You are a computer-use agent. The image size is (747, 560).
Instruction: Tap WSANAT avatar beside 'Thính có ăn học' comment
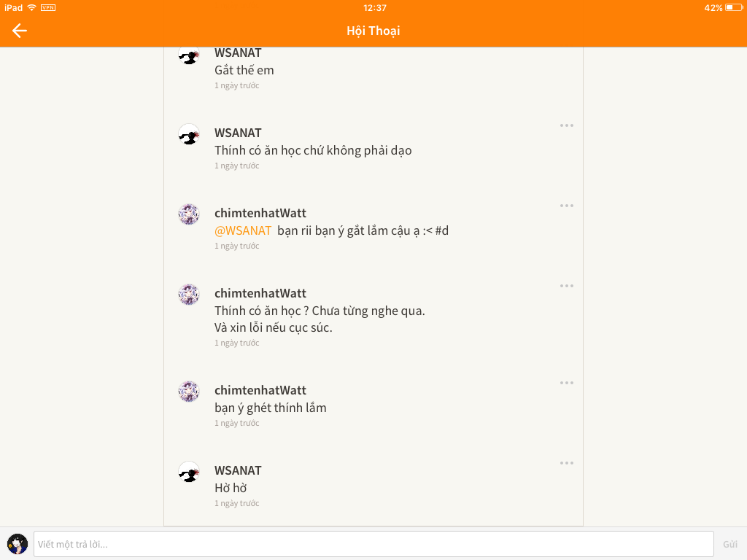(x=189, y=135)
